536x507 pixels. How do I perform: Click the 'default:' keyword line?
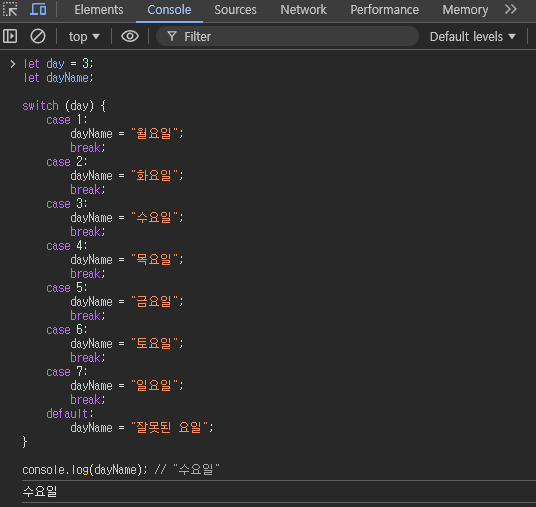coord(70,414)
